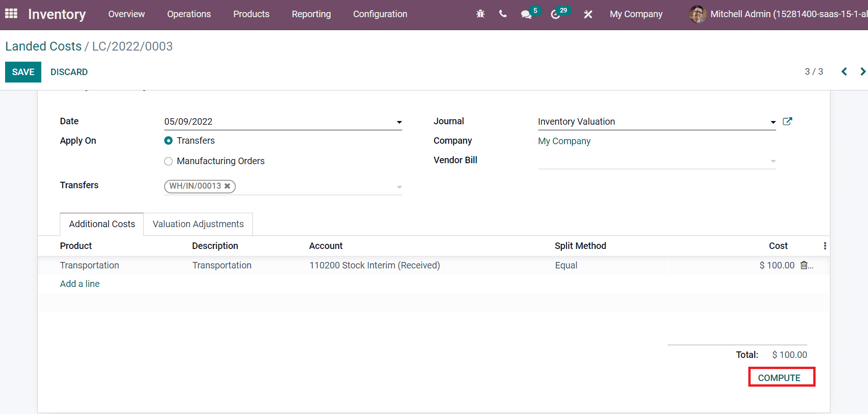Click the DISCARD button

pos(69,72)
